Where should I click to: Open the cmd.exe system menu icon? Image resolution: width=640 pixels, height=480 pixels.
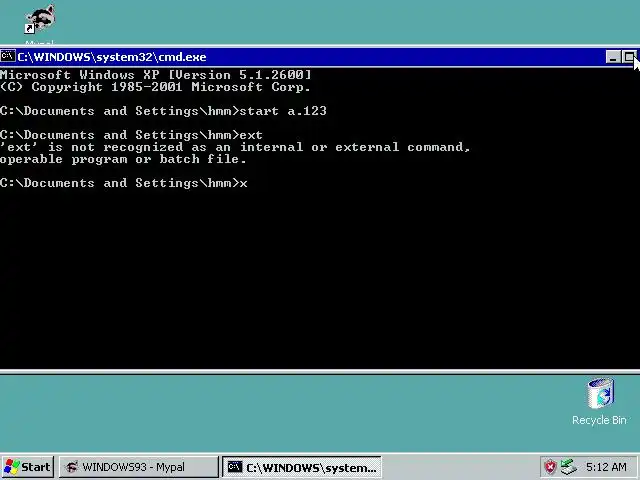[x=7, y=56]
